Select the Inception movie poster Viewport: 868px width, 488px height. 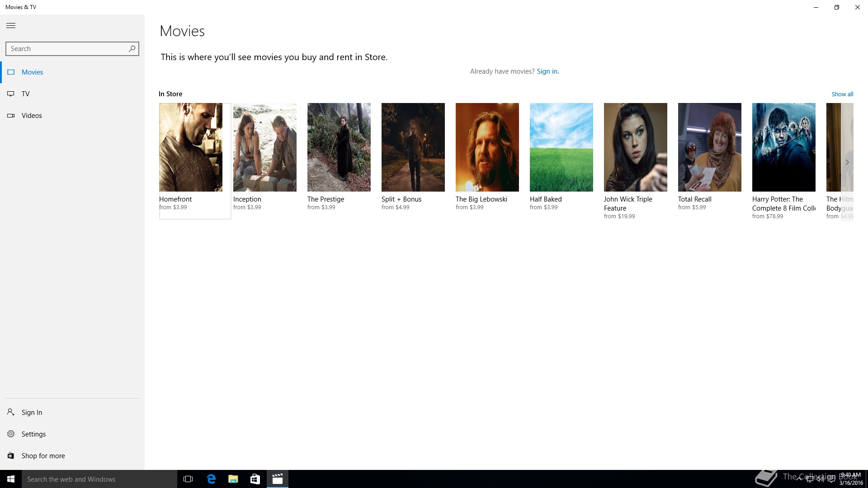click(x=265, y=147)
